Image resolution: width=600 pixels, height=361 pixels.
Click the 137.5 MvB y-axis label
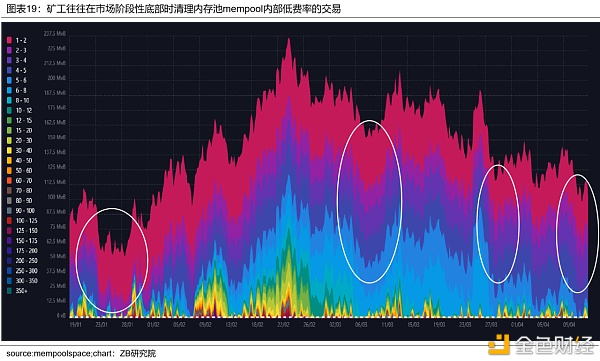[55, 152]
